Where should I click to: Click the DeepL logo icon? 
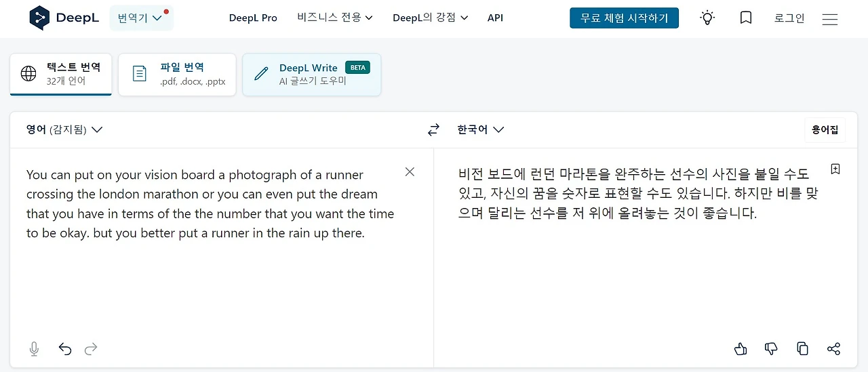40,18
